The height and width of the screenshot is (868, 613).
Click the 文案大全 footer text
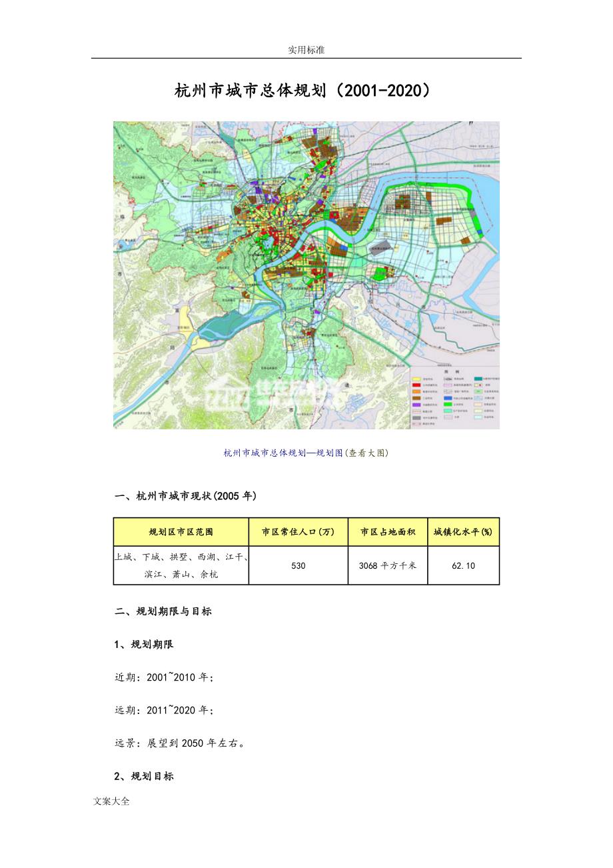111,801
